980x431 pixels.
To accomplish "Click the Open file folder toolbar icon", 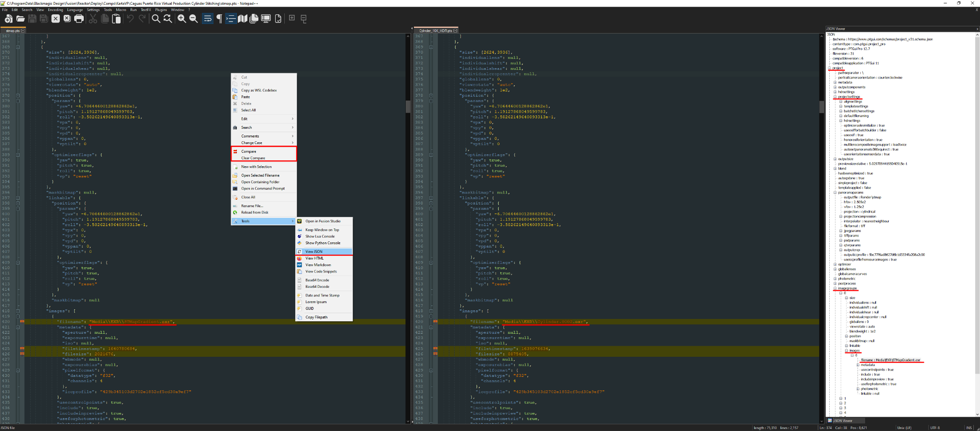I will tap(20, 19).
